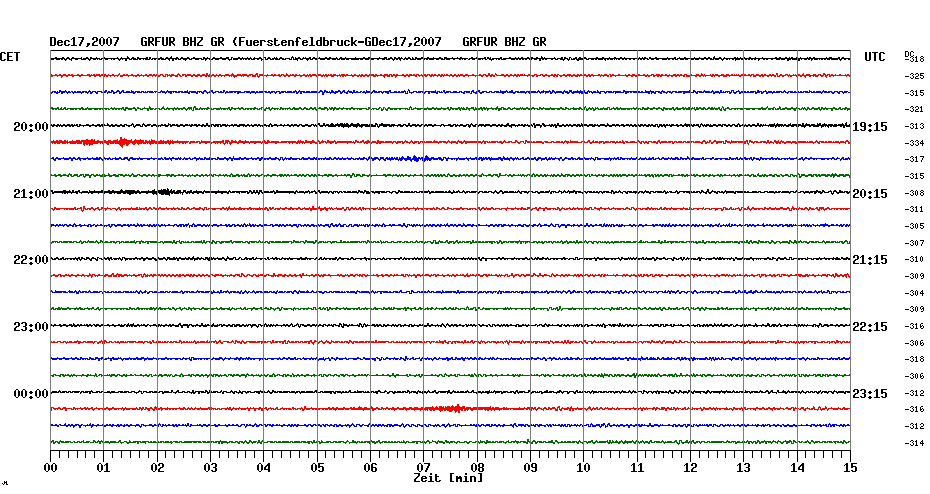Click the CET timezone label
The width and height of the screenshot is (930, 494).
10,57
